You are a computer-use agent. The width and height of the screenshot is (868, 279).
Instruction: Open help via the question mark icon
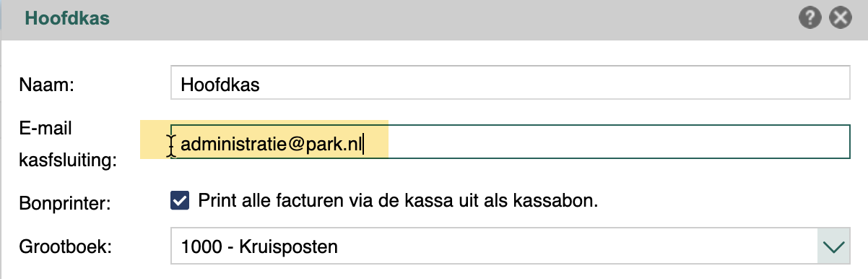(x=810, y=18)
